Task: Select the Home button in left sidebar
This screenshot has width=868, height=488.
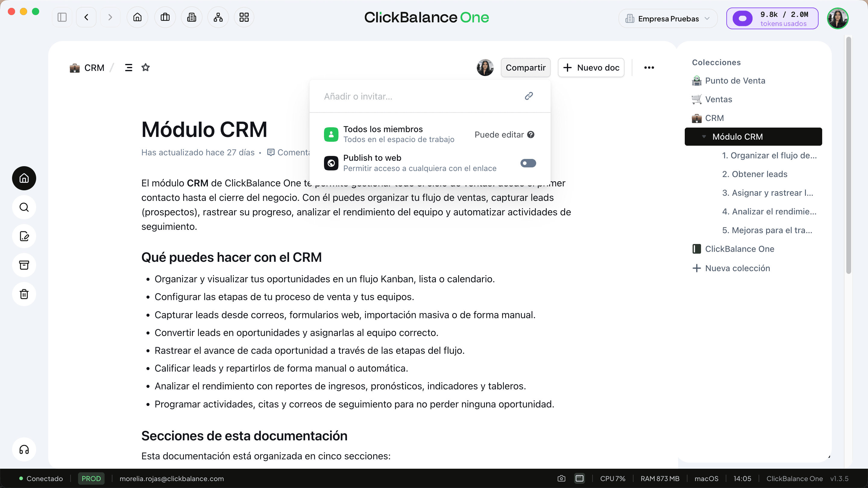Action: click(x=24, y=178)
